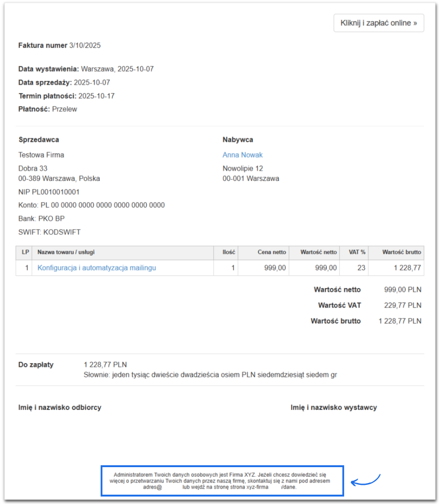Select the "VAT %" column header
This screenshot has height=504, width=442.
click(x=357, y=252)
